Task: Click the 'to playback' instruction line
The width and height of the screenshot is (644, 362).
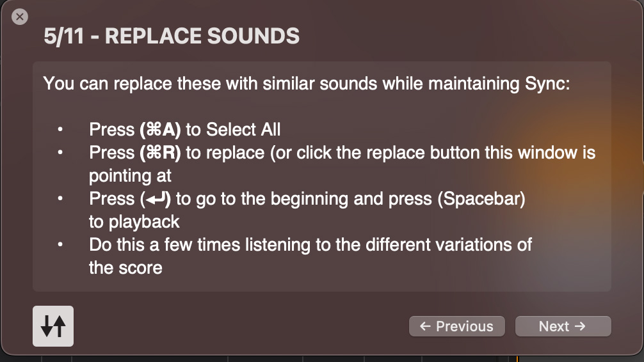Action: [134, 222]
